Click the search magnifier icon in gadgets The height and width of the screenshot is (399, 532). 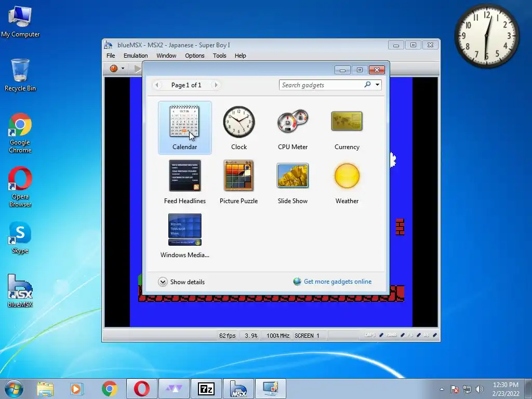[367, 85]
